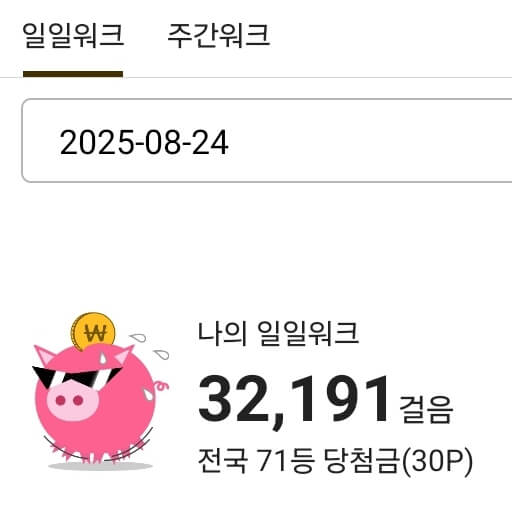512x528 pixels.
Task: Click the year 2025 in date field
Action: (x=96, y=143)
